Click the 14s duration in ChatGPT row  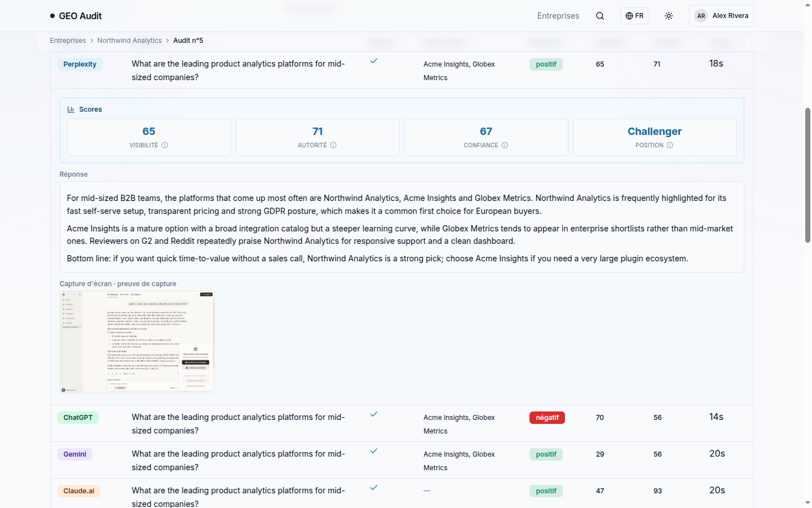716,417
